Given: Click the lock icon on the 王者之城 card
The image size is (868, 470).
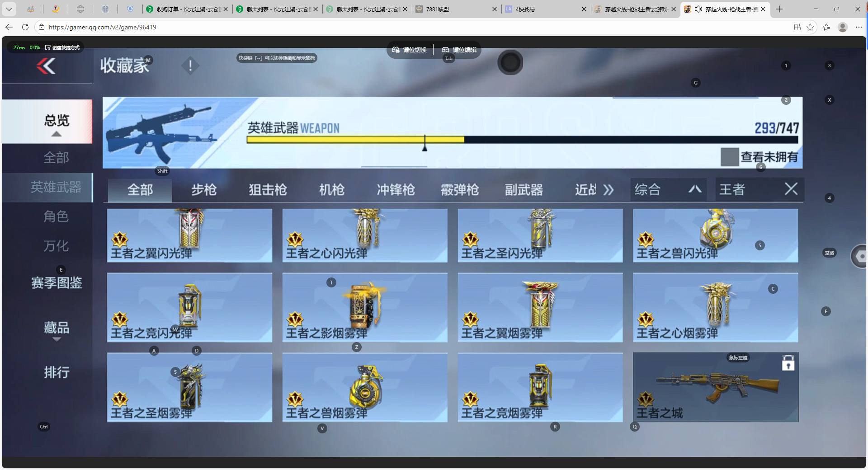Looking at the screenshot, I should [x=788, y=362].
